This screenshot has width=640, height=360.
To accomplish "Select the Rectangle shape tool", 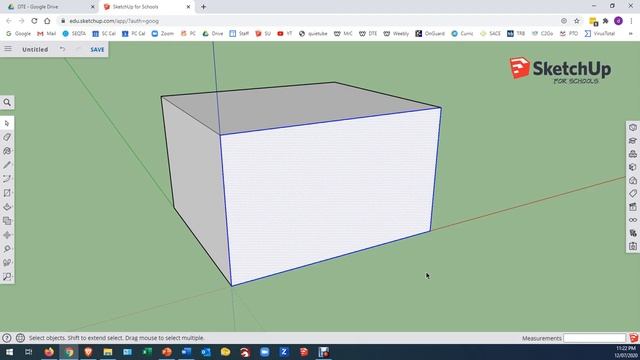I will coord(7,193).
